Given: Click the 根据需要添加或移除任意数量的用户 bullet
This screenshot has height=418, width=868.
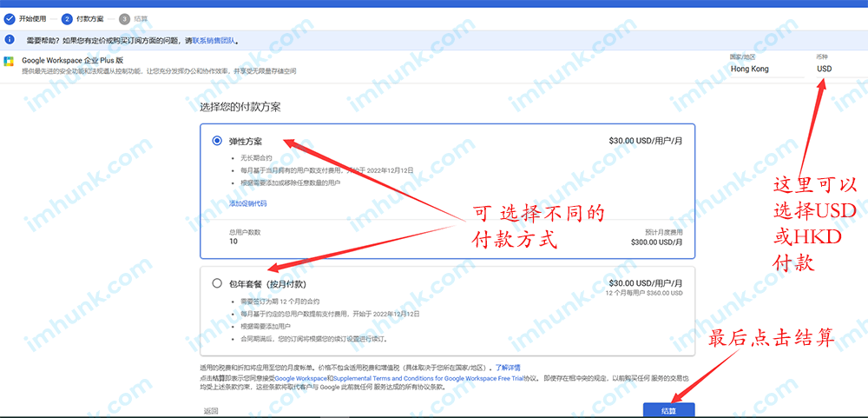Looking at the screenshot, I should tap(290, 183).
